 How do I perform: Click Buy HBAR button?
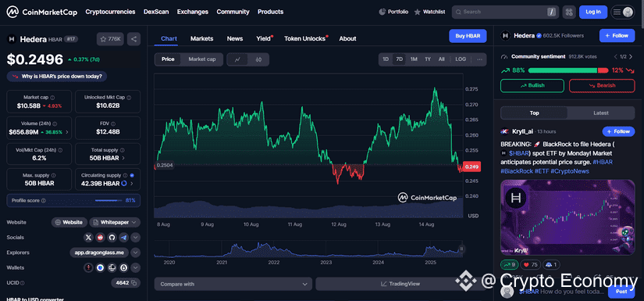tap(468, 36)
